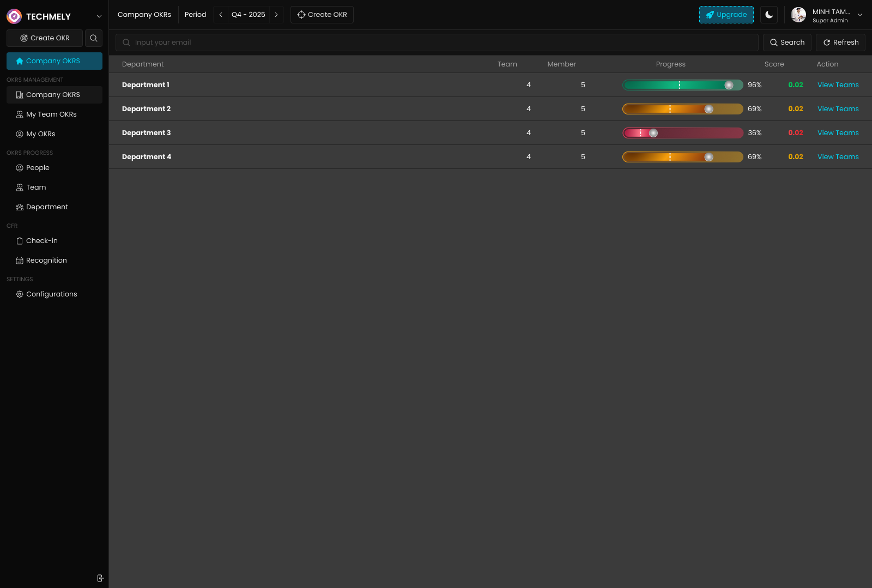Click the Team column header

(507, 64)
